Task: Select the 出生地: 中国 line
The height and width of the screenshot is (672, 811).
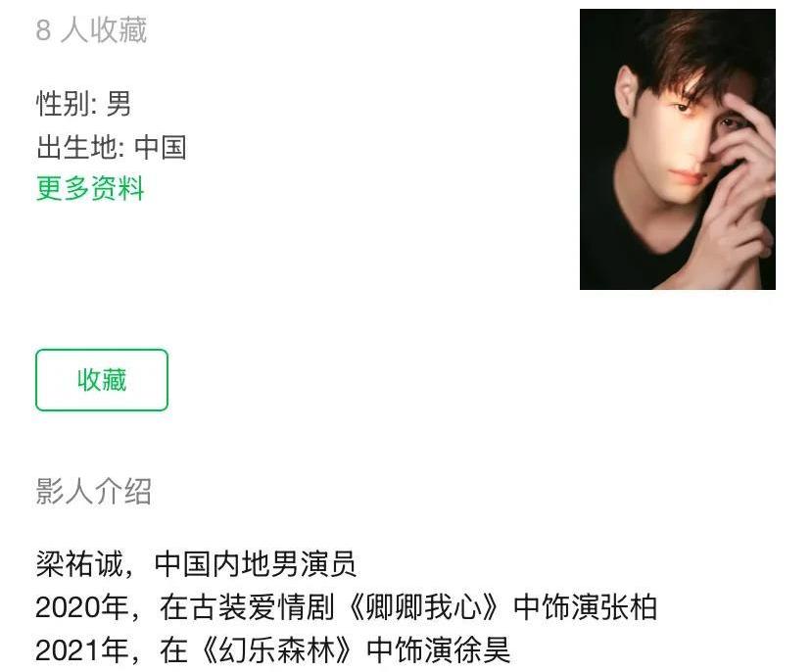Action: tap(112, 148)
